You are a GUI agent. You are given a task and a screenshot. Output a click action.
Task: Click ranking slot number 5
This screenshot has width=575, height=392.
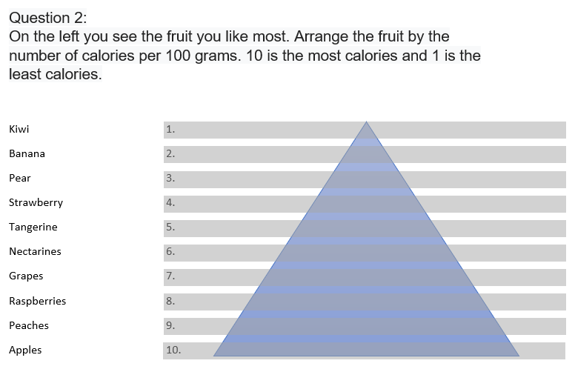click(365, 228)
